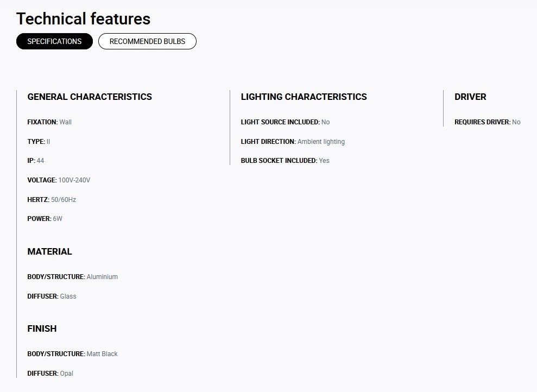Click the Driver section heading
This screenshot has width=537, height=392.
click(470, 97)
